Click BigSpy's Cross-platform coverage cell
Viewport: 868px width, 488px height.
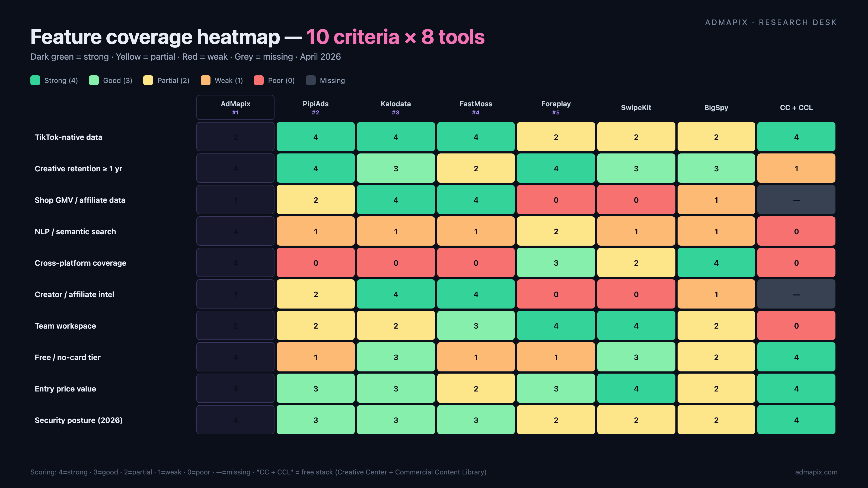[716, 263]
